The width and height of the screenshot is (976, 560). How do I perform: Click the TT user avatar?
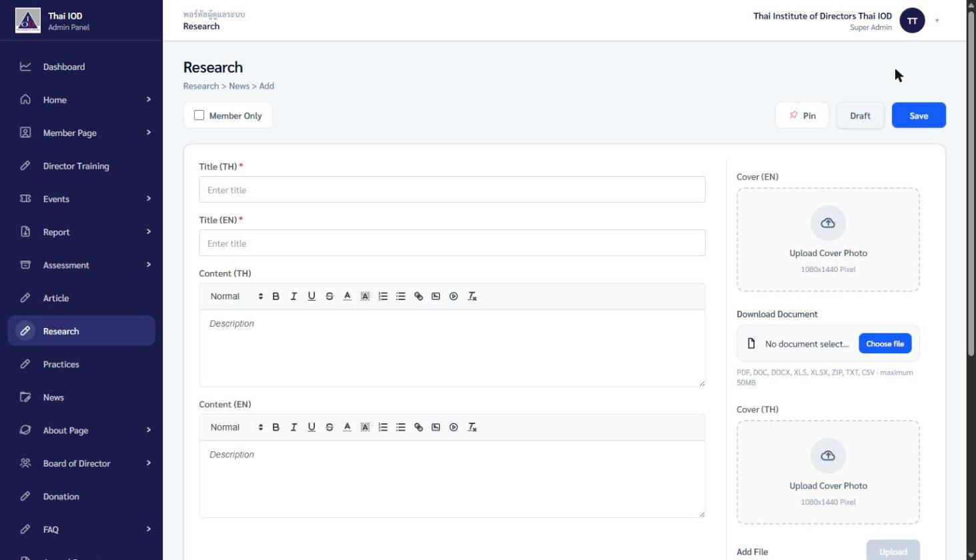912,21
